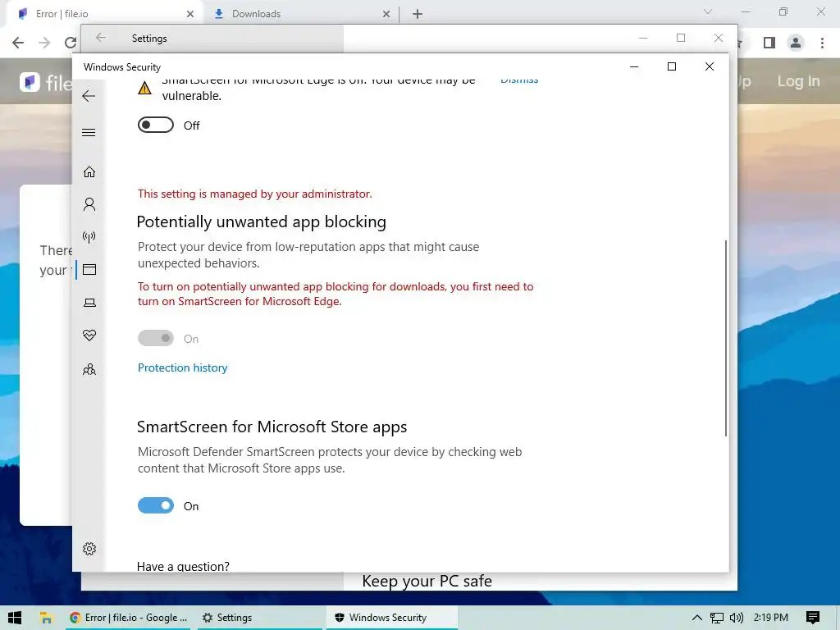Open Chrome side panel icon
The height and width of the screenshot is (630, 840).
point(769,43)
